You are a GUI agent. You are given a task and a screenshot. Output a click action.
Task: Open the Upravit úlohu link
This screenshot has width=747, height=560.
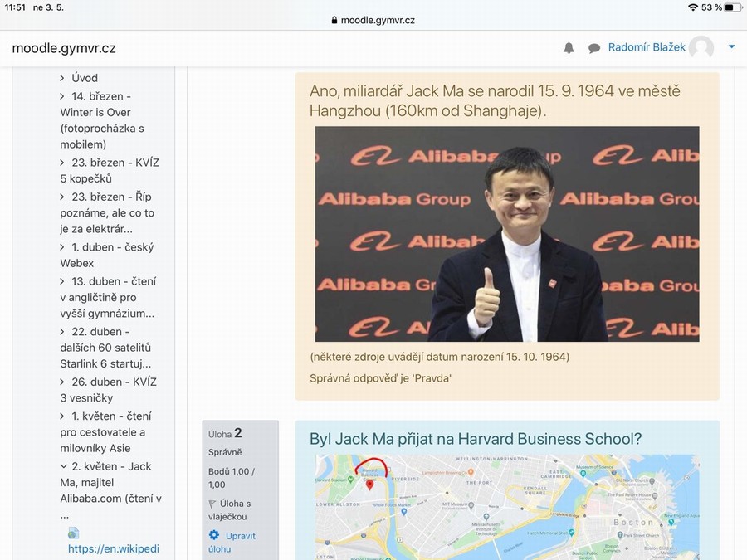232,542
